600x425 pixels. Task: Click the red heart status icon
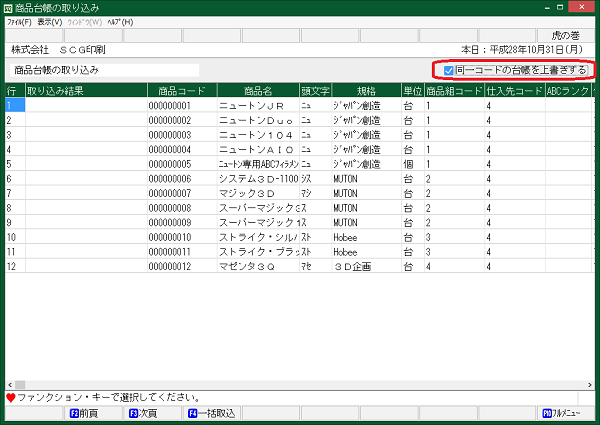point(11,398)
